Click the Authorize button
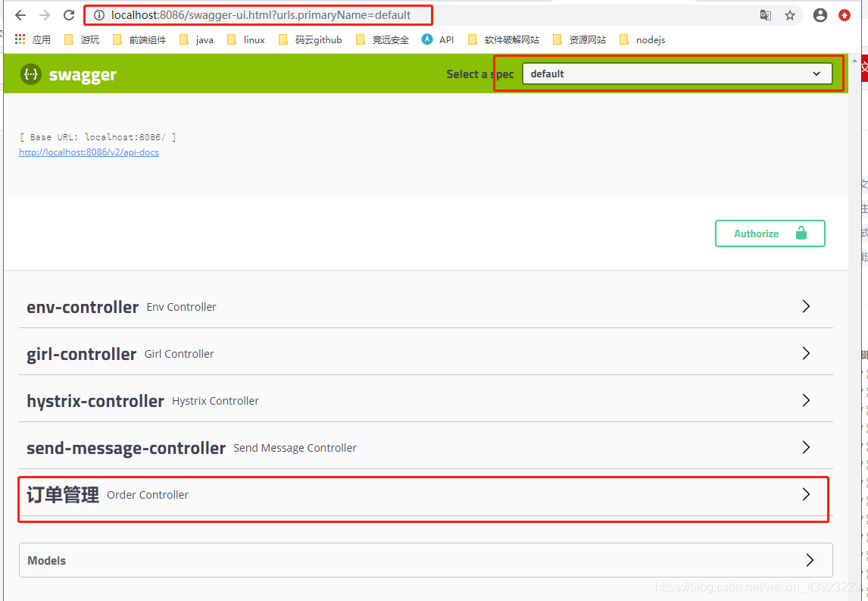Screen dimensions: 868x601 tap(770, 233)
